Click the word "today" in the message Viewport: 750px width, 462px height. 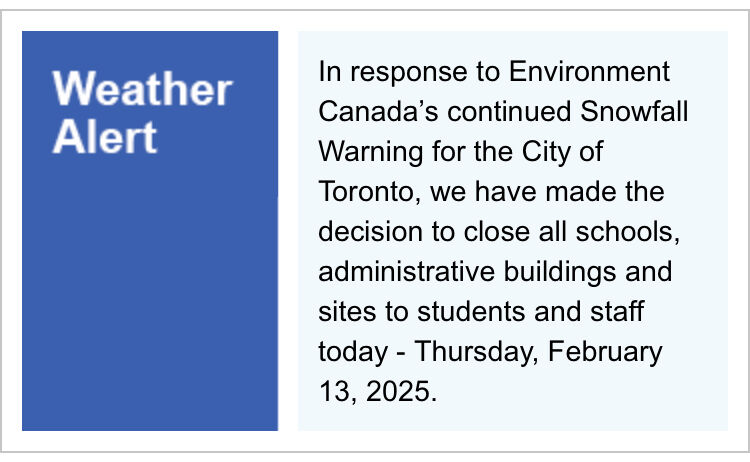point(353,353)
